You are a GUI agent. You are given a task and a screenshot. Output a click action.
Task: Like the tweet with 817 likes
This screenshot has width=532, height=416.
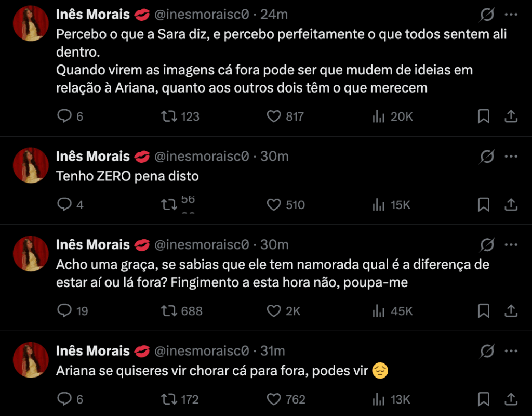click(274, 116)
